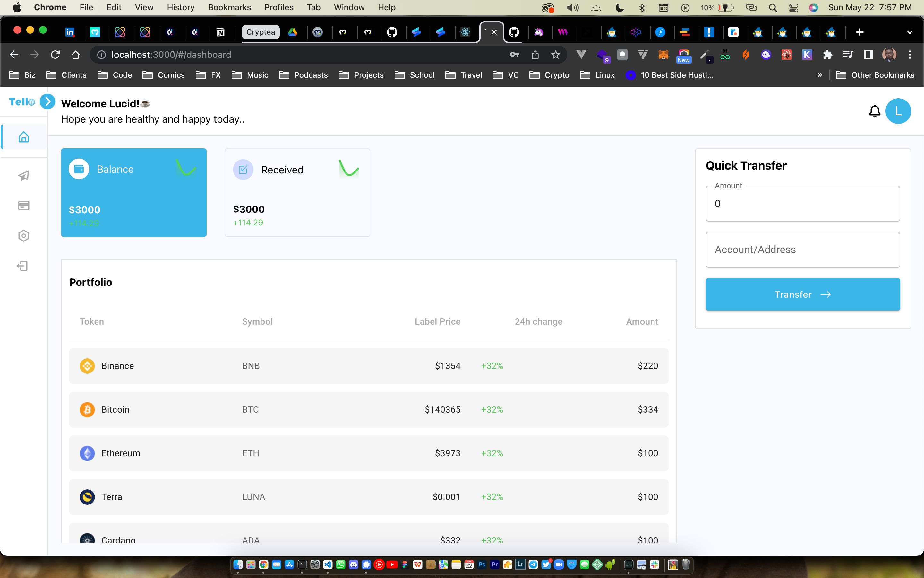924x578 pixels.
Task: Open the View menu
Action: pyautogui.click(x=144, y=7)
